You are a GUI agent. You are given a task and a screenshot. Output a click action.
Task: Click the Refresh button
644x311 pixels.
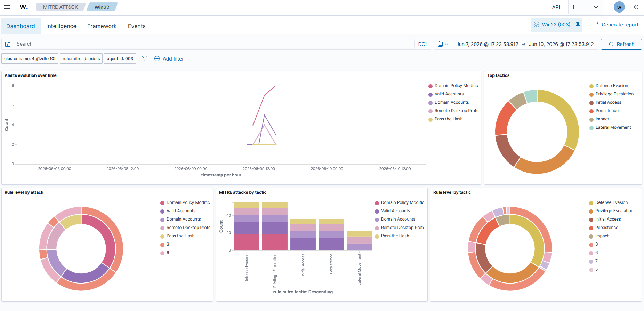click(621, 44)
